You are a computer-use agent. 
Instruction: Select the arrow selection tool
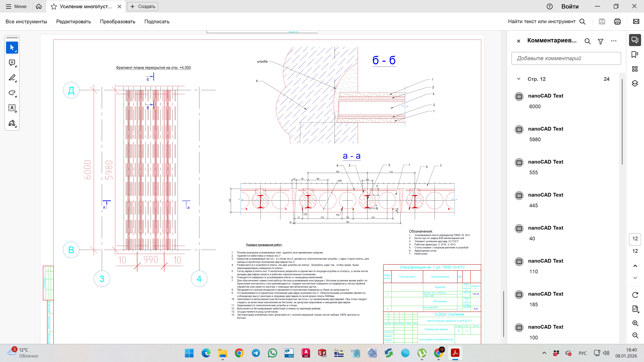tap(12, 47)
